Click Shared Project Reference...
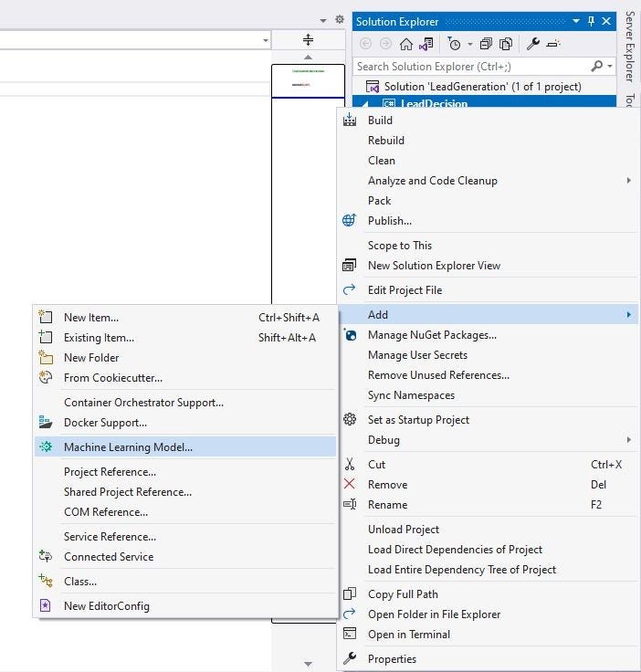Image resolution: width=641 pixels, height=672 pixels. (x=185, y=492)
